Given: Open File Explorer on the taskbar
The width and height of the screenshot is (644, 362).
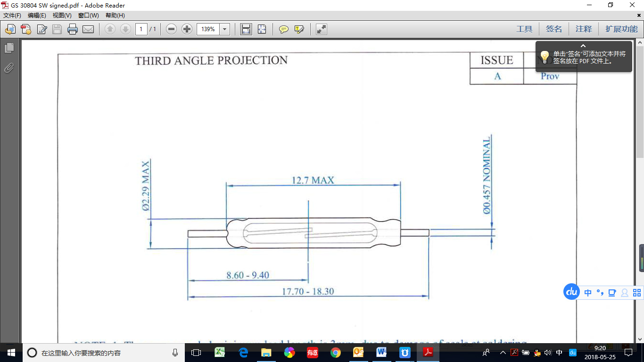Looking at the screenshot, I should [x=266, y=353].
